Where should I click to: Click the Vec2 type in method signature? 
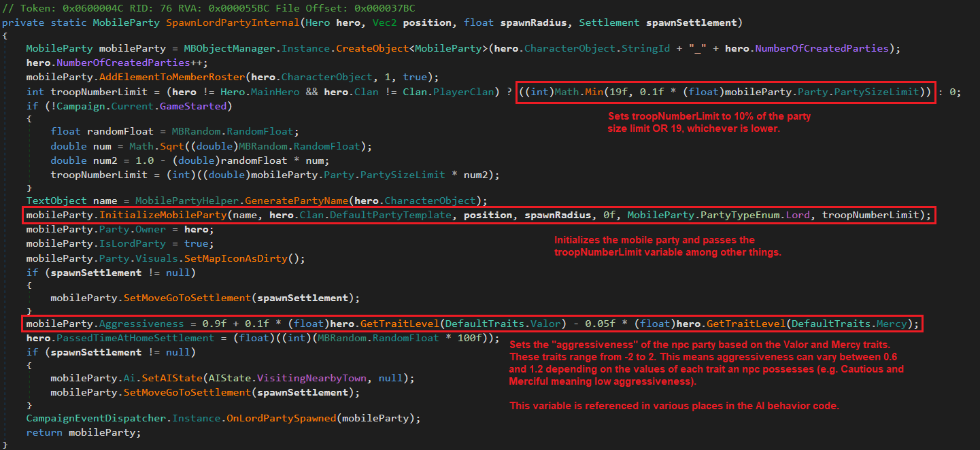pos(384,22)
